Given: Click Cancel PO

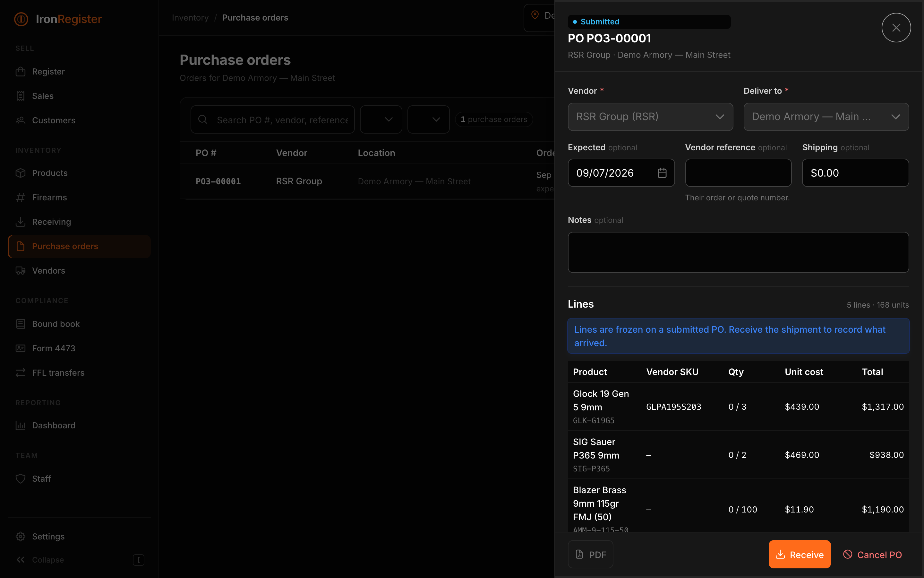Looking at the screenshot, I should pos(872,554).
